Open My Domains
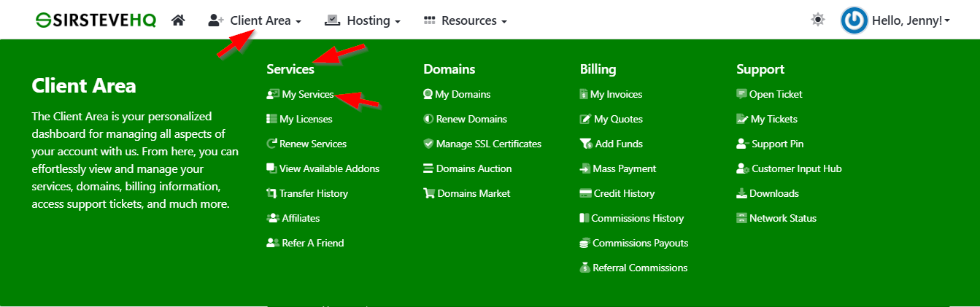This screenshot has height=307, width=980. [463, 94]
